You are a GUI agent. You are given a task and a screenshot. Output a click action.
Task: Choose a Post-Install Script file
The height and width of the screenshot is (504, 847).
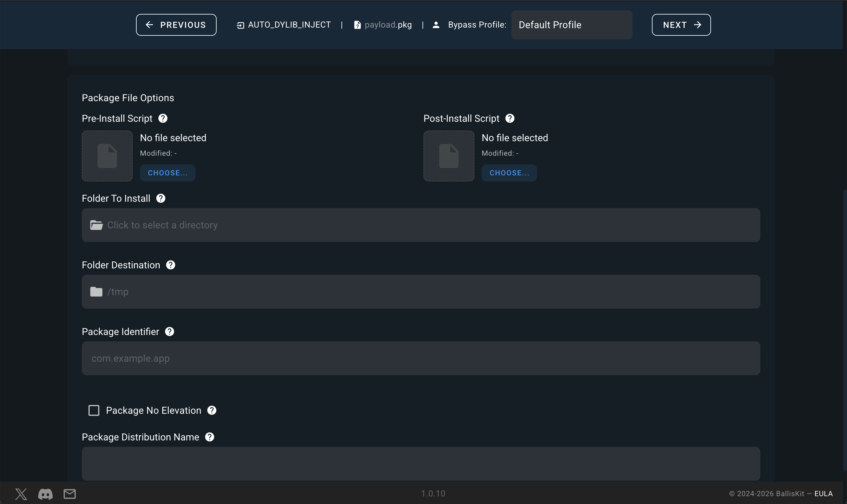click(x=509, y=173)
